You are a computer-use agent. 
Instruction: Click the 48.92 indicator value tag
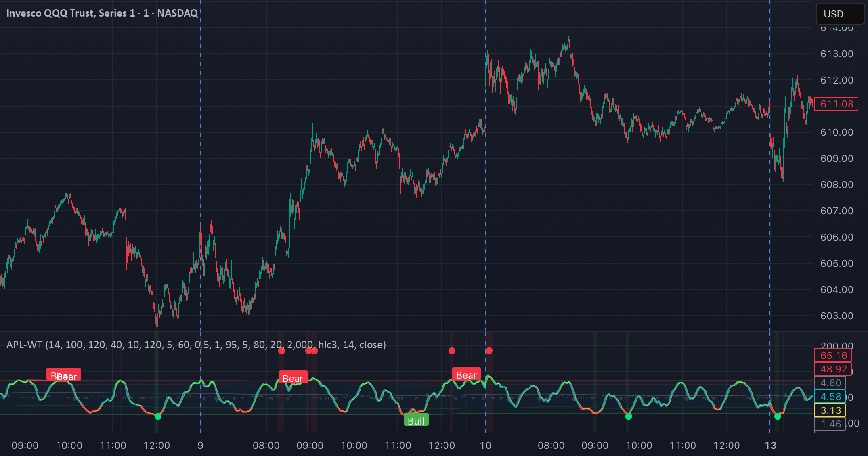click(833, 369)
